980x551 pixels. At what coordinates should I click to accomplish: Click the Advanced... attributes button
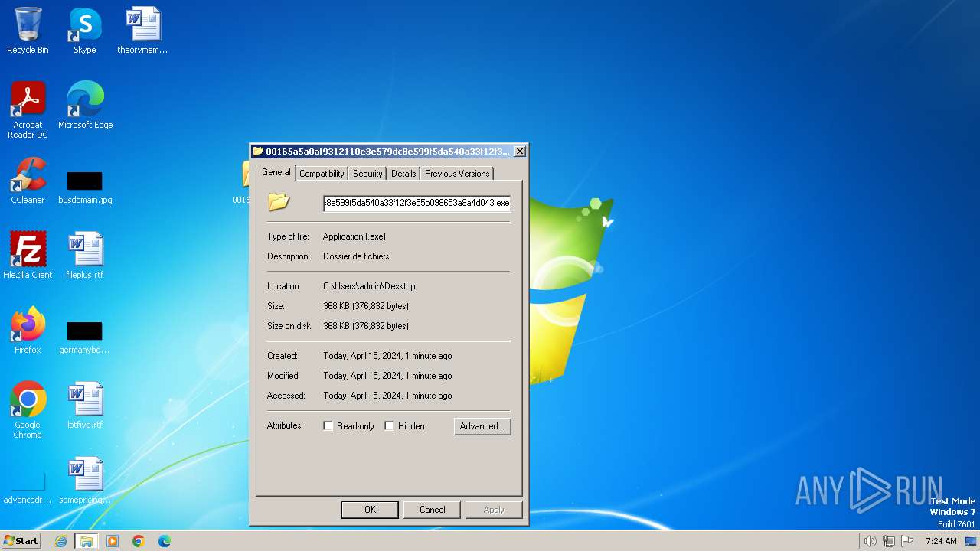[482, 426]
